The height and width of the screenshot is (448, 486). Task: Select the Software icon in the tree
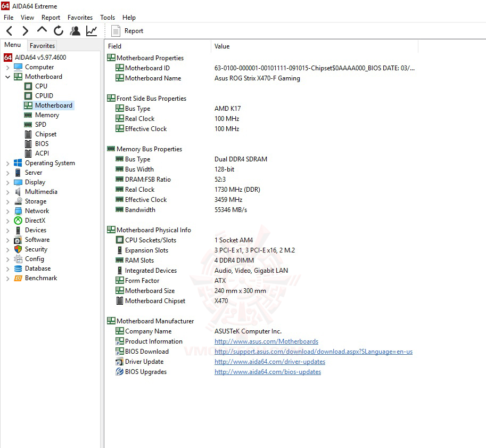point(18,240)
